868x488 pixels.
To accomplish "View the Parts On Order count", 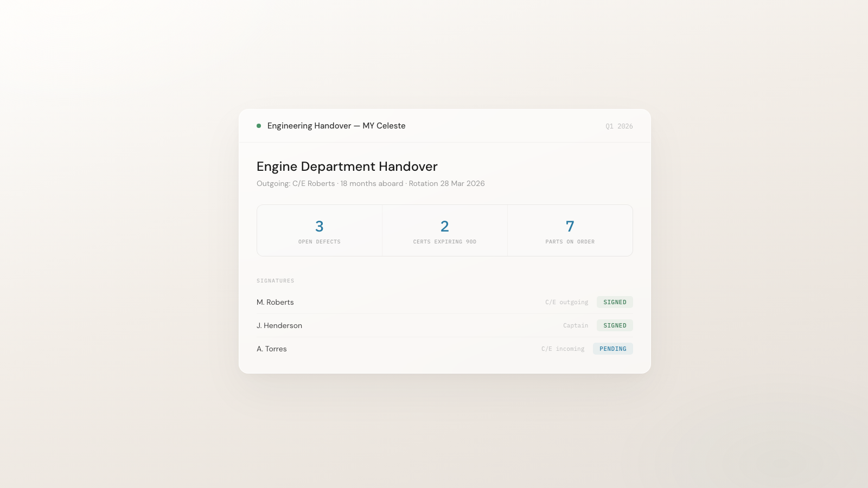I will tap(570, 230).
